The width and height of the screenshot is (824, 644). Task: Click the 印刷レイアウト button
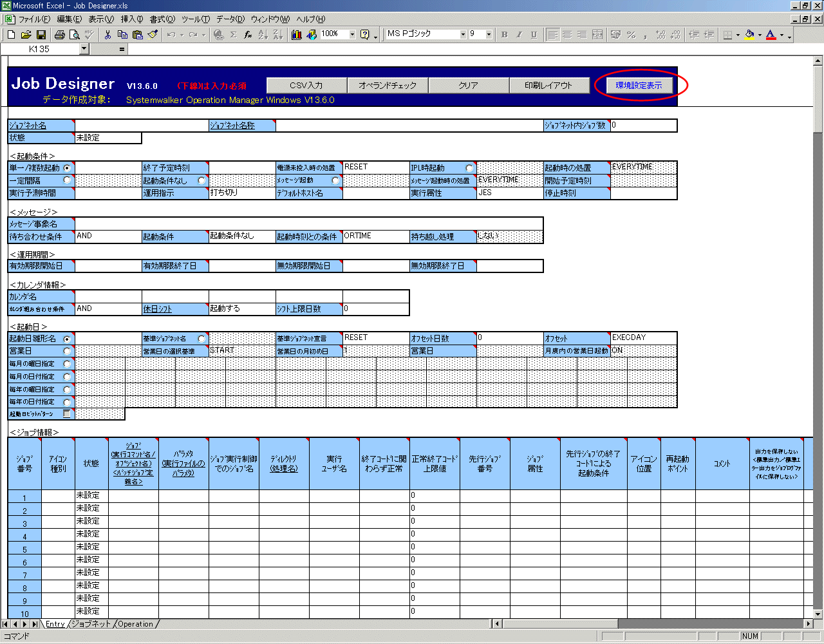tap(548, 85)
